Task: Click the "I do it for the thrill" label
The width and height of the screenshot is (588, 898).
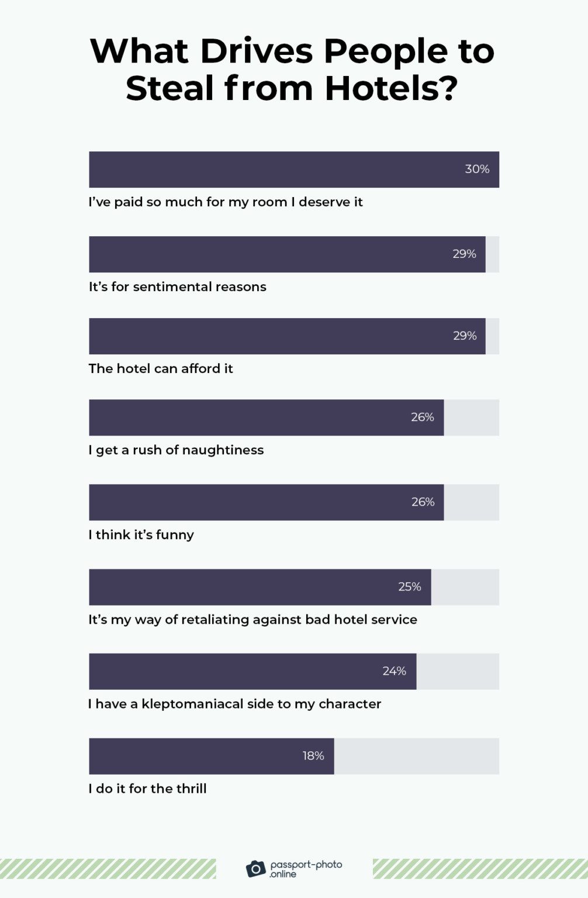Action: click(x=147, y=789)
